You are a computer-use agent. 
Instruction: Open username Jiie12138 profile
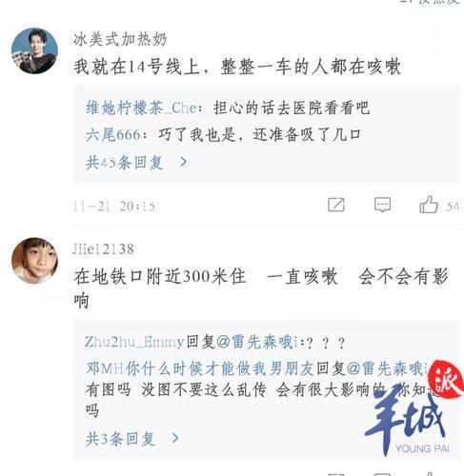point(103,249)
